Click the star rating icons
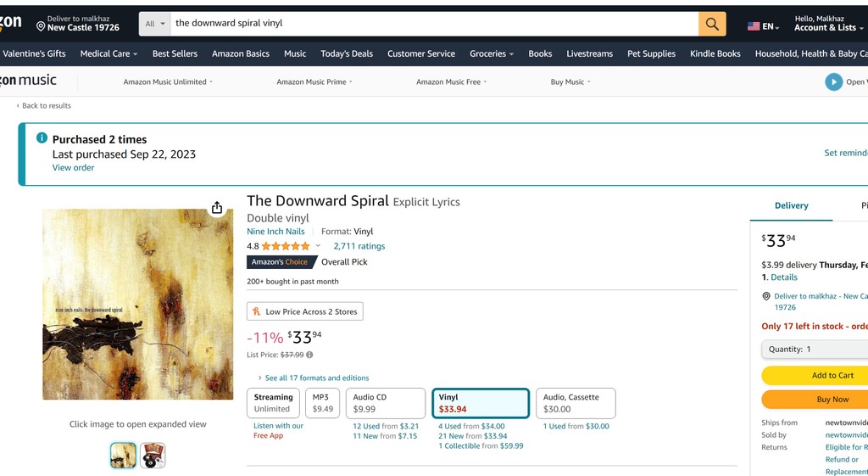Viewport: 868px width, 476px height. 285,246
